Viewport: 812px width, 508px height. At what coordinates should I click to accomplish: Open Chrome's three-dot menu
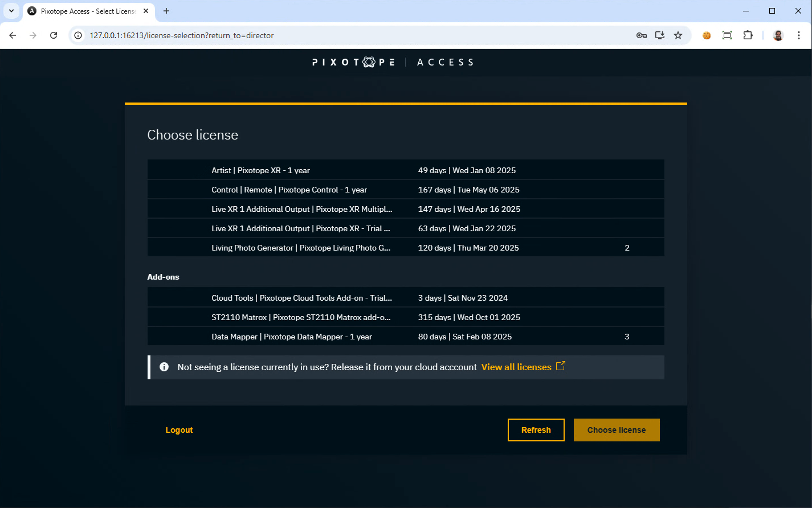799,35
